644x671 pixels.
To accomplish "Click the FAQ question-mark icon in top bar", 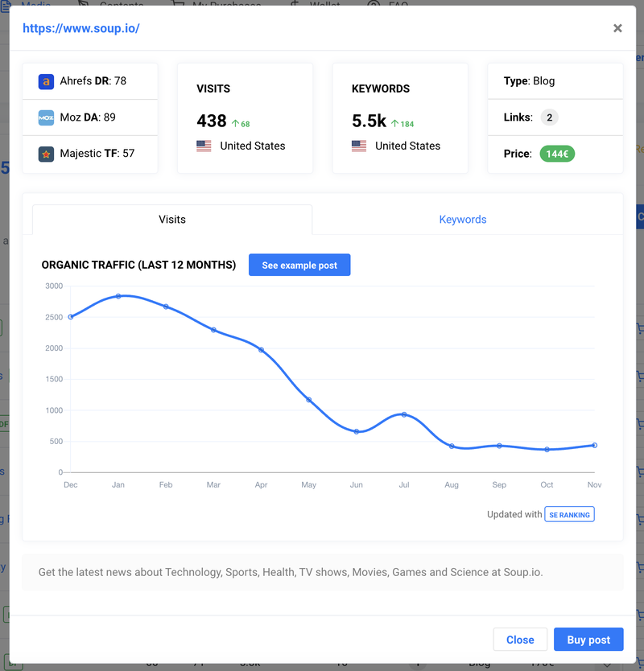I will 372,5.
